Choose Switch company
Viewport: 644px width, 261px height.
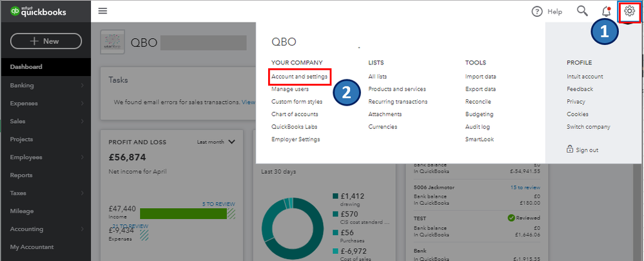588,127
